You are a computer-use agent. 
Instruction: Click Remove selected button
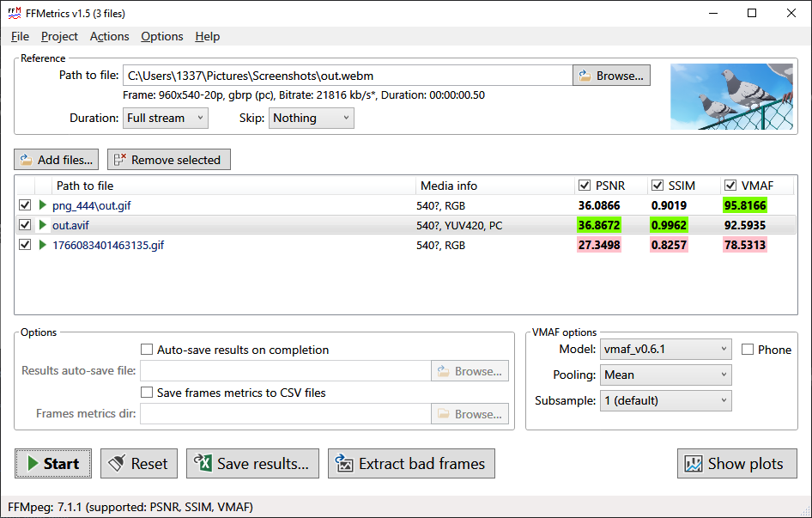tap(169, 160)
